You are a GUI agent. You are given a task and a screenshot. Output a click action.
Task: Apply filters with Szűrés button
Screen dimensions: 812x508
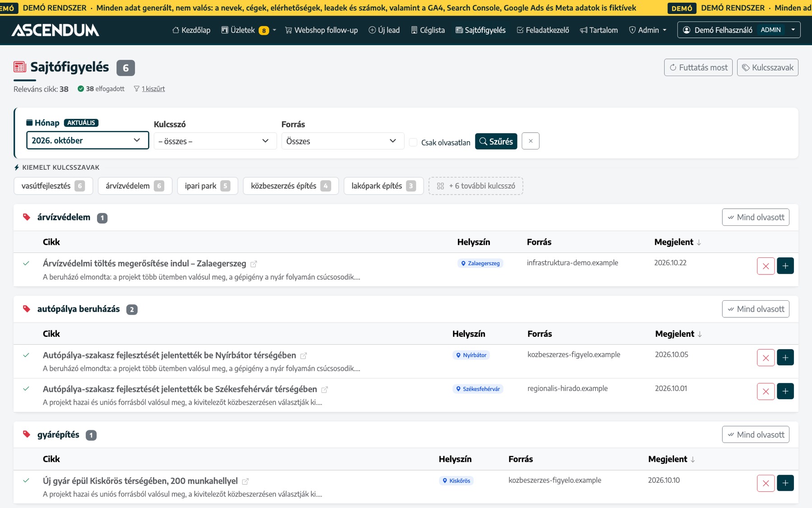point(496,141)
